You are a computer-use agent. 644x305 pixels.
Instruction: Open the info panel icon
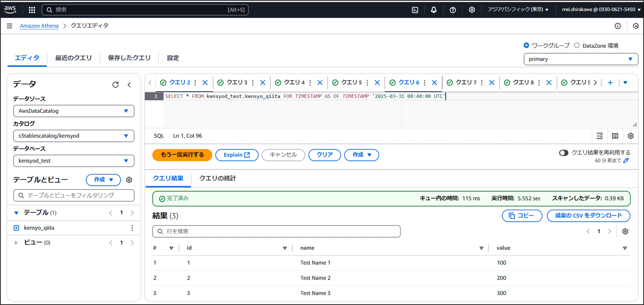[618, 26]
